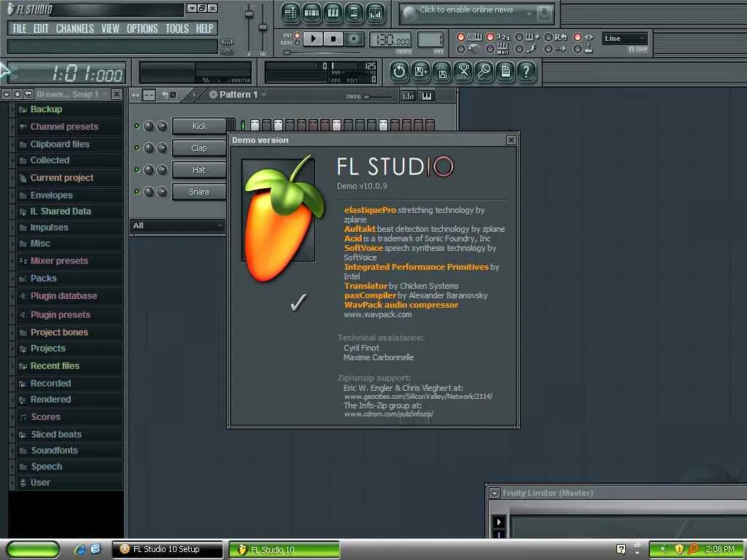Click the FL Studio fruit logo image
747x560 pixels.
[284, 218]
